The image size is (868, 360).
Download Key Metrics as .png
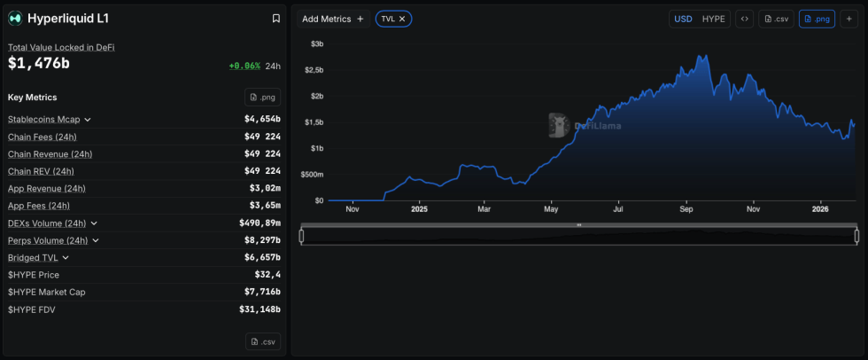coord(262,98)
